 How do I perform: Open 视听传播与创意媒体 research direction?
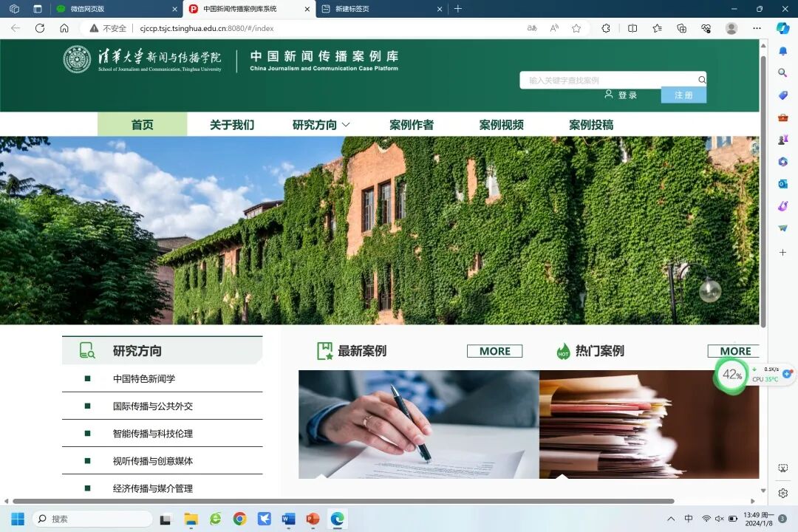click(153, 461)
